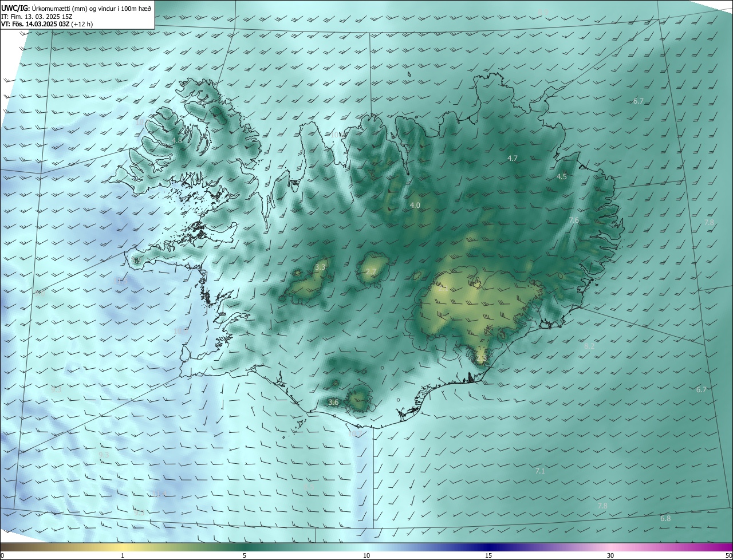
Task: Click the 4.0 value label on the map
Action: click(x=415, y=205)
